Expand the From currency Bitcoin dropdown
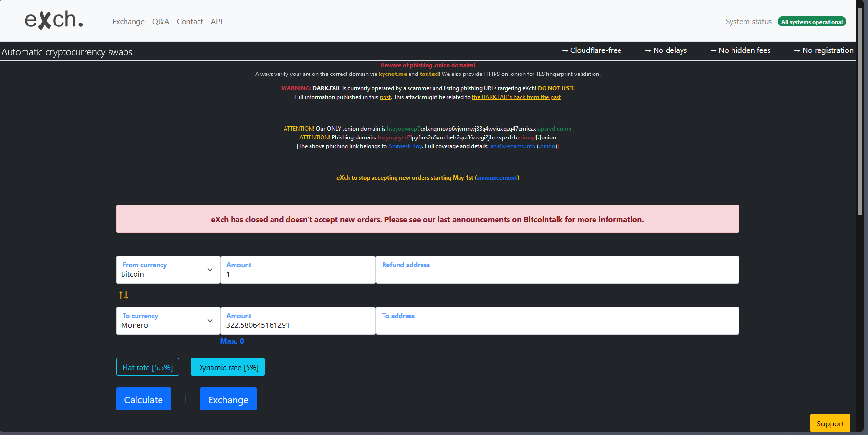This screenshot has width=868, height=435. point(168,270)
